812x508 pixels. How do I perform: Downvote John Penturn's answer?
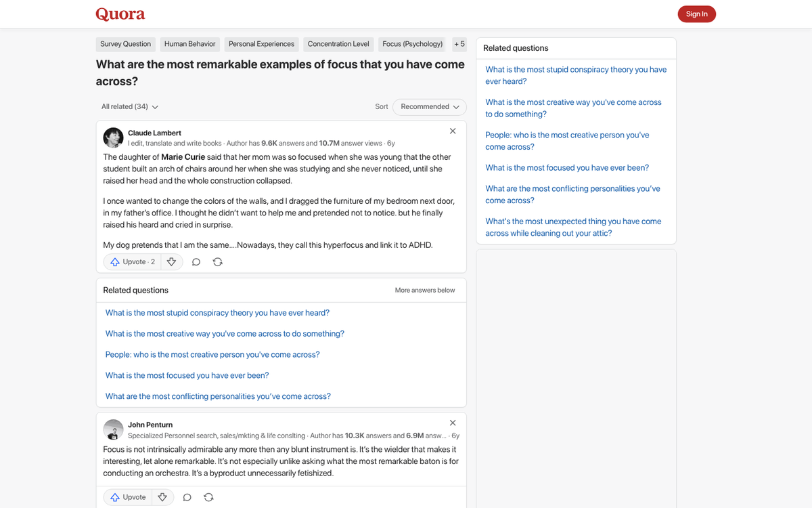[162, 496]
